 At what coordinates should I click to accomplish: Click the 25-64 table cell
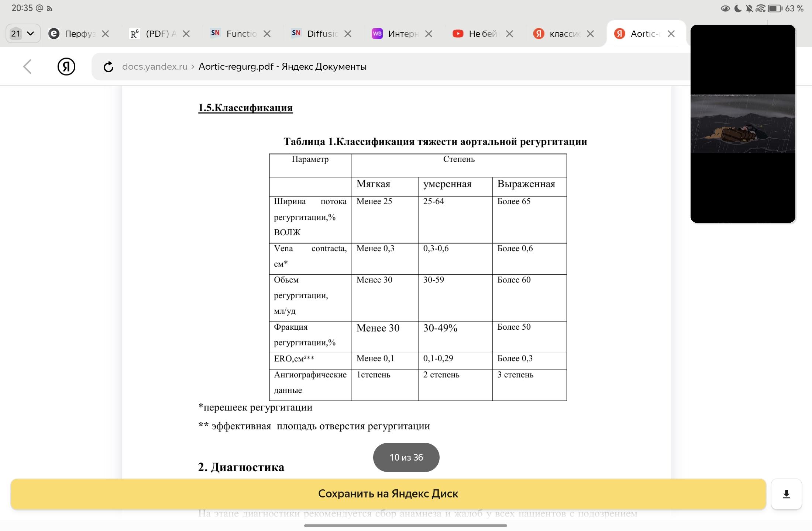coord(455,219)
